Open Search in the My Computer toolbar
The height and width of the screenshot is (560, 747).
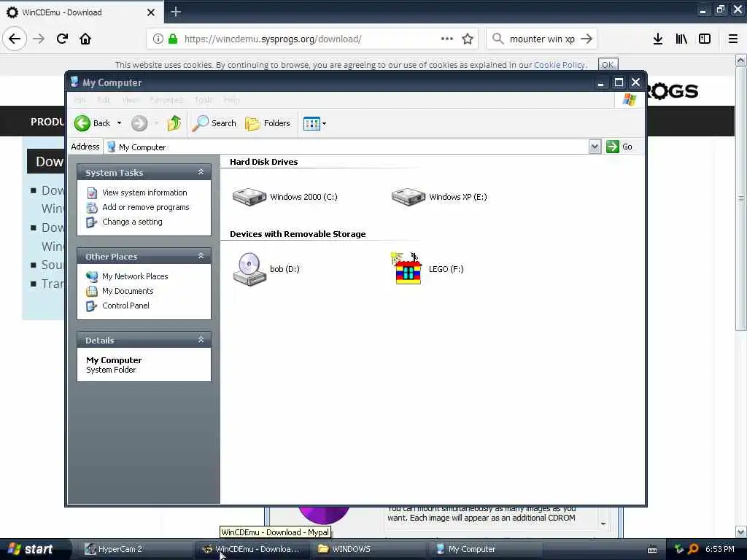[x=214, y=123]
